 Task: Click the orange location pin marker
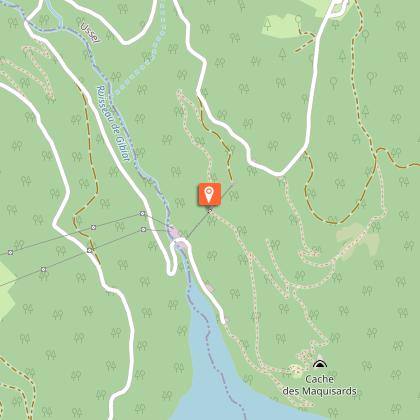[x=209, y=194]
